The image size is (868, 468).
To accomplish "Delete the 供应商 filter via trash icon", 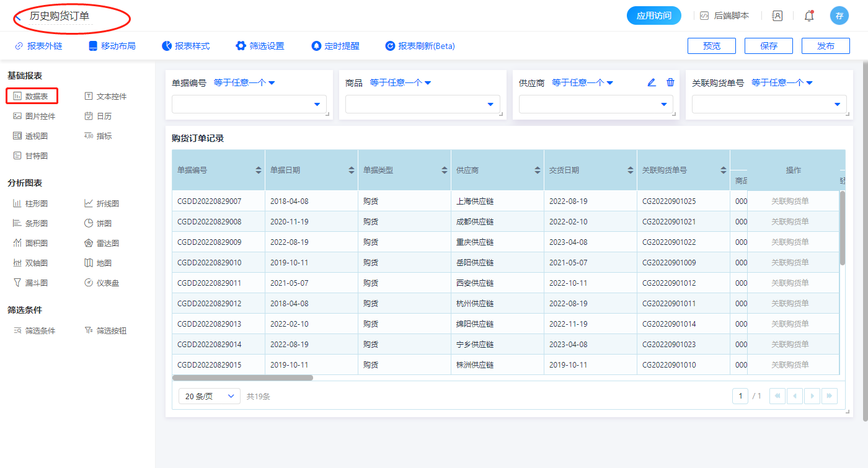I will (670, 82).
